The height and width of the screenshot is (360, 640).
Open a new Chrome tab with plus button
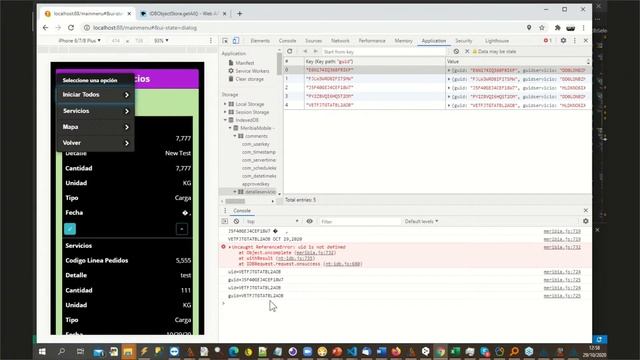pos(240,13)
